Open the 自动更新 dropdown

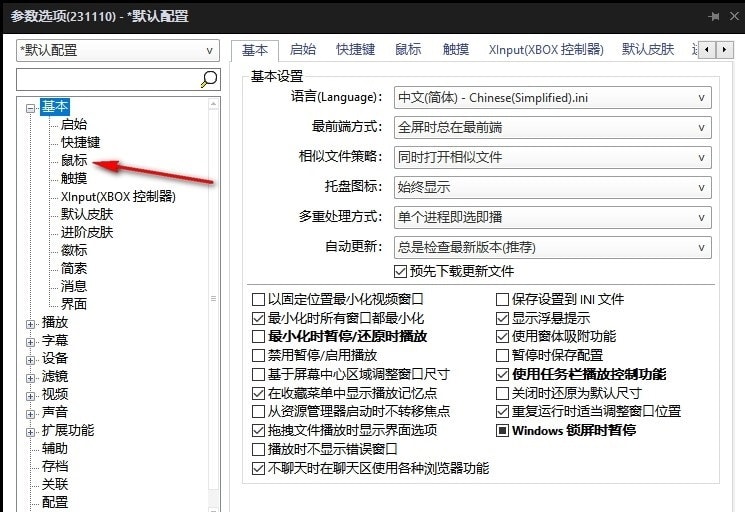(x=553, y=247)
